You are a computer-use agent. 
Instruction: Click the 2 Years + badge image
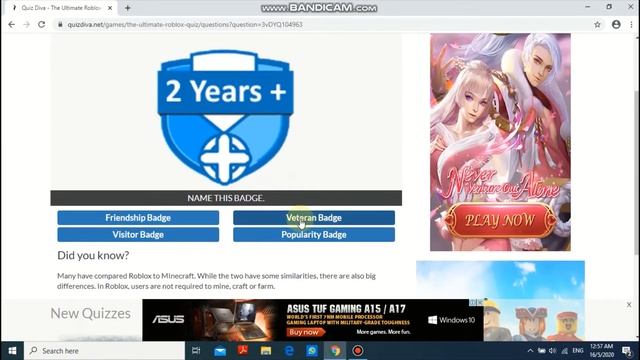(x=225, y=117)
